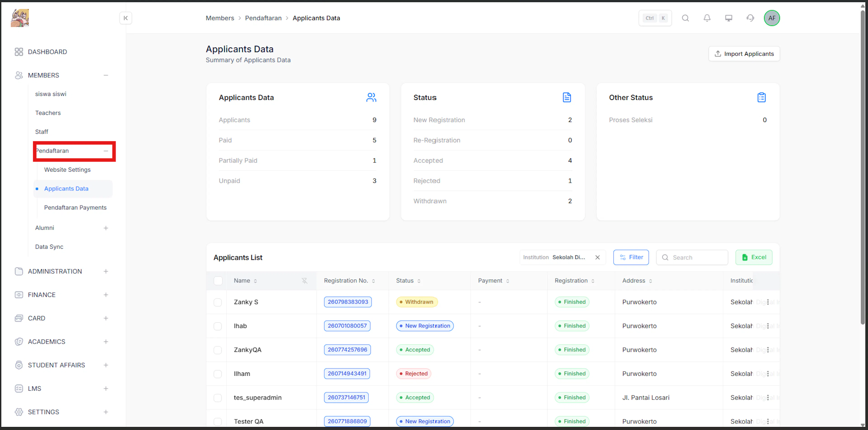This screenshot has height=430, width=868.
Task: Open Staff in sidebar
Action: 42,132
